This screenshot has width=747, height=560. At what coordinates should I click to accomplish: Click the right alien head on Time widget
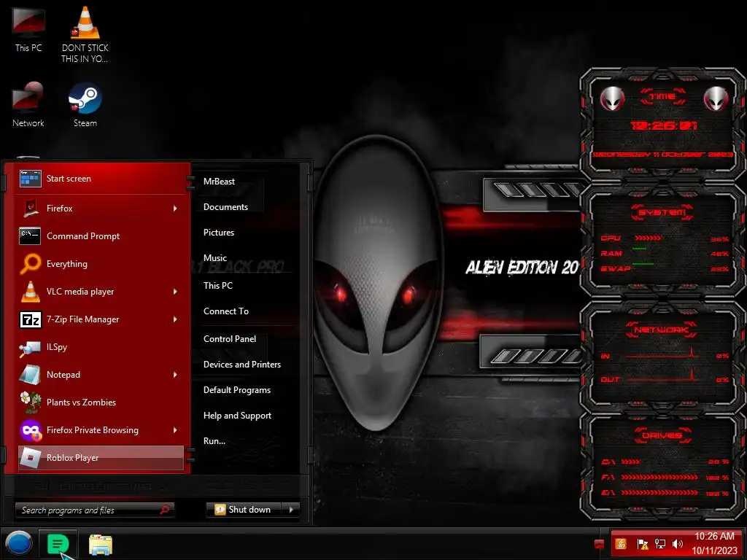[716, 99]
